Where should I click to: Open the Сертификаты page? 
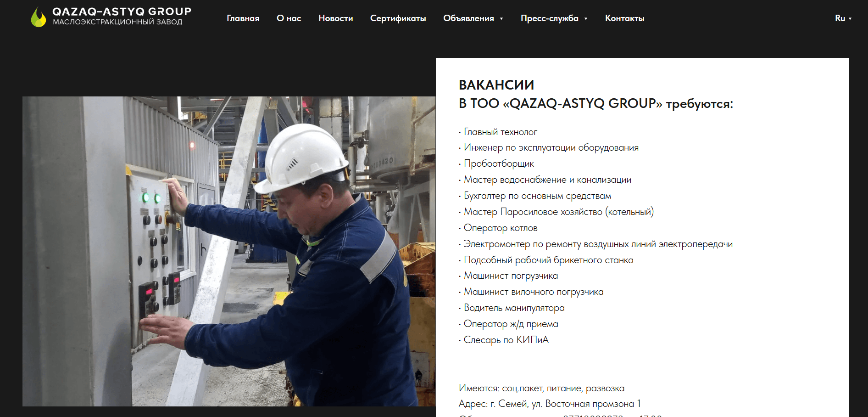coord(398,18)
